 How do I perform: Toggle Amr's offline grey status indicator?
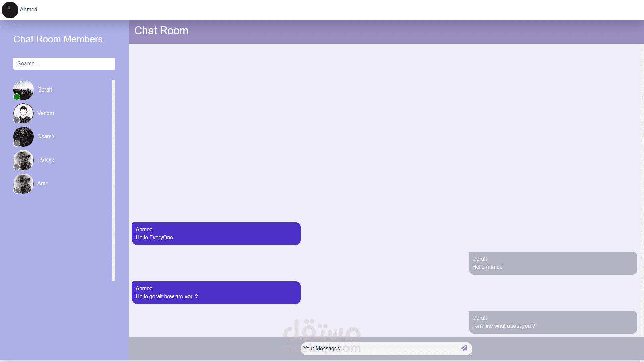pos(17,190)
